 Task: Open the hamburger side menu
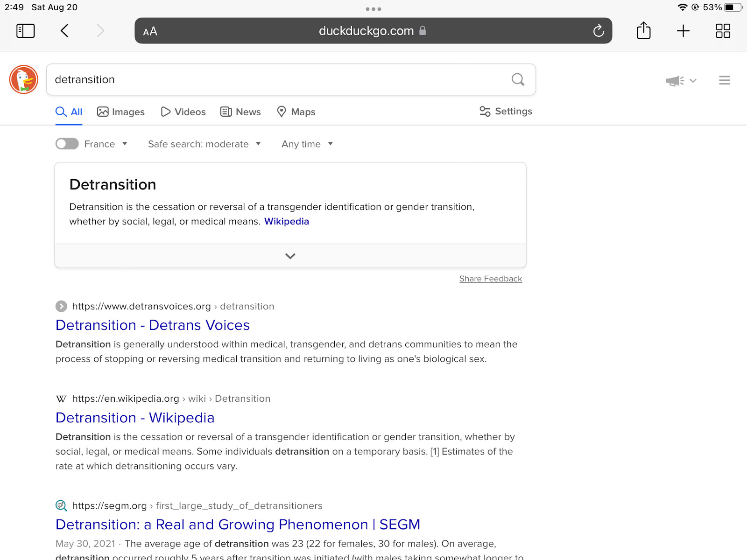[x=725, y=80]
